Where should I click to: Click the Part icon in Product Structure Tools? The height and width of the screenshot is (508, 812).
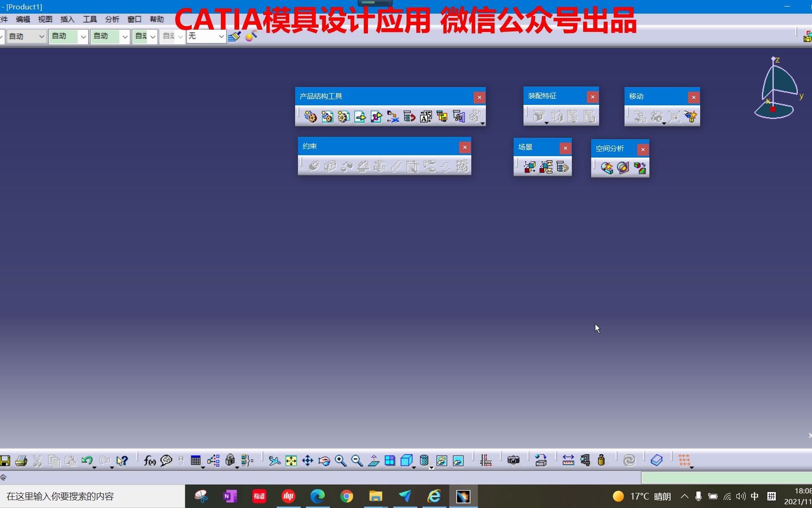tap(344, 116)
